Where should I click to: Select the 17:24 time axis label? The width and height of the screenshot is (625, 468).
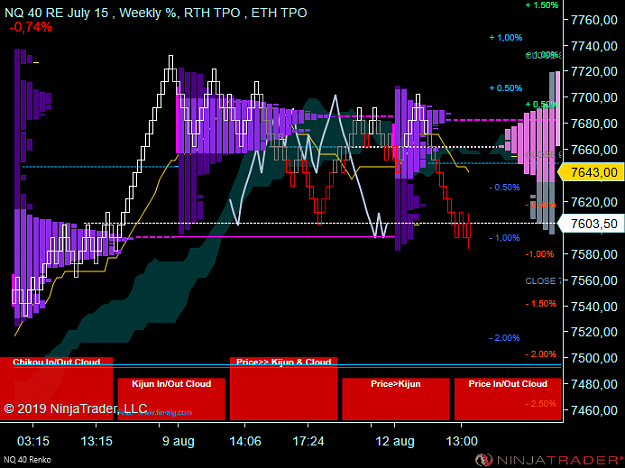[308, 441]
